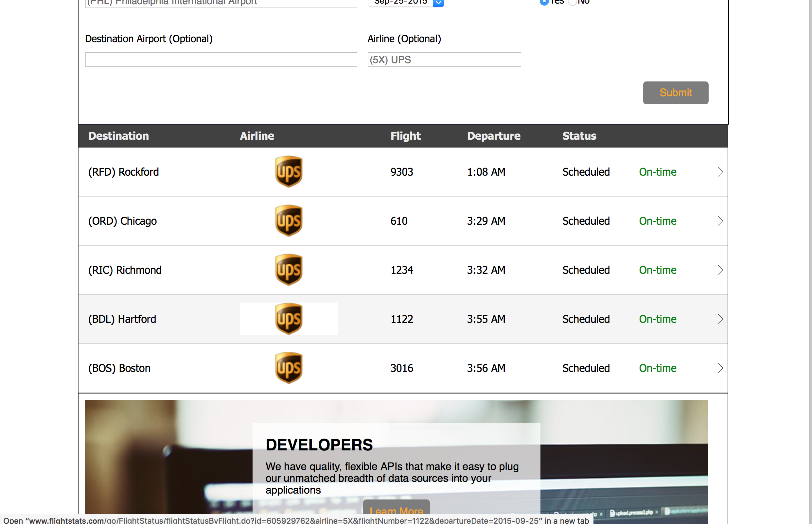Screen dimensions: 812x524
Task: Open flight details arrow for Hartford flight 1122
Action: pyautogui.click(x=720, y=319)
